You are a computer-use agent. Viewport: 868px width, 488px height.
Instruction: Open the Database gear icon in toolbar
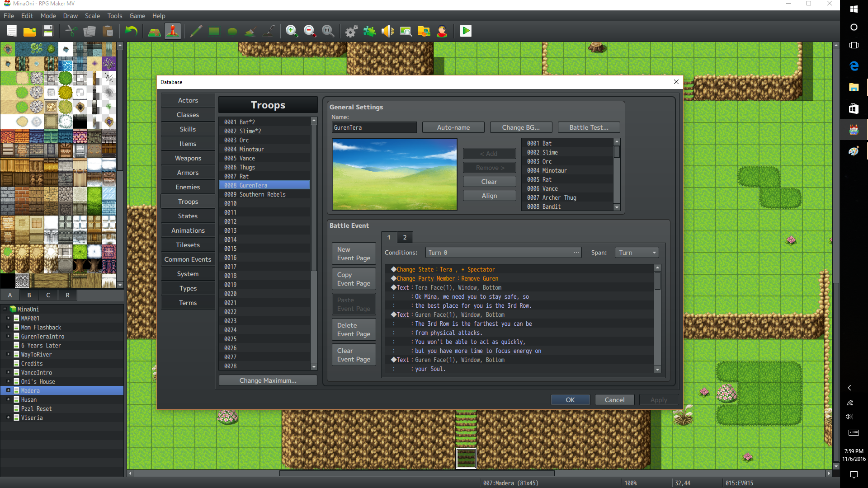(x=351, y=31)
